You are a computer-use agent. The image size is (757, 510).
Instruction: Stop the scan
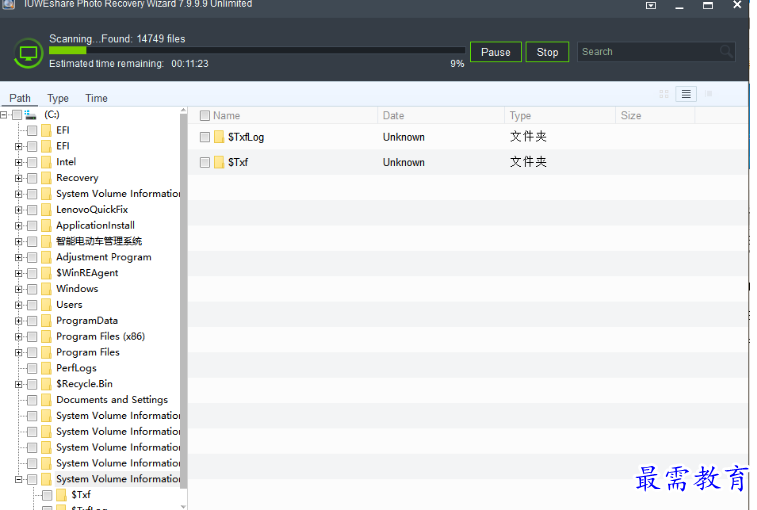click(547, 52)
